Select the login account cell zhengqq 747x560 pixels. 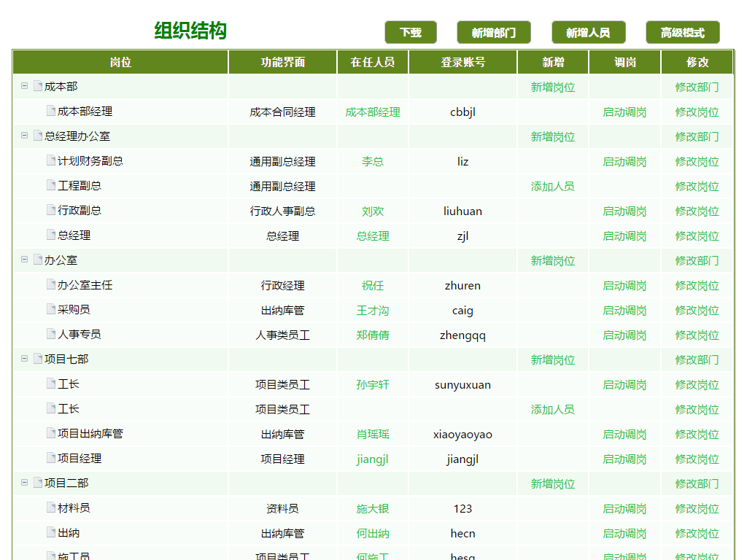(x=462, y=335)
